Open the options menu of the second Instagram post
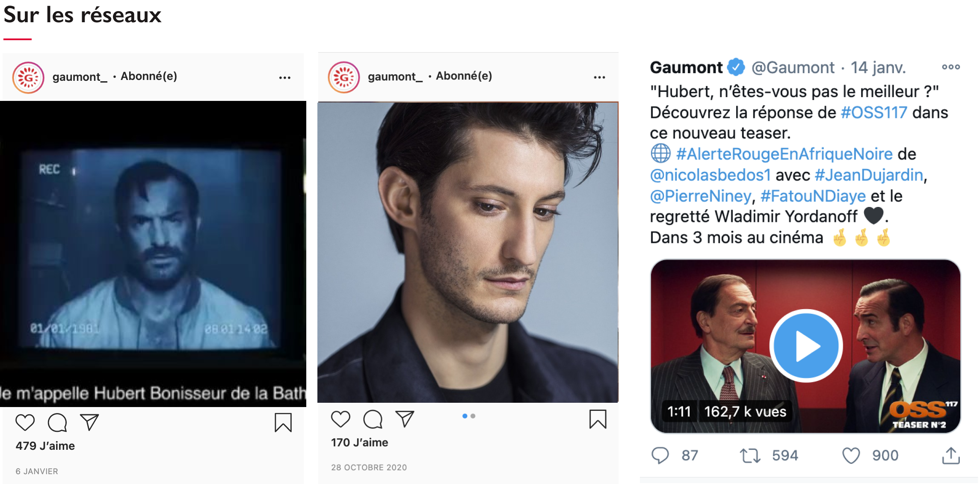The image size is (980, 484). click(599, 77)
